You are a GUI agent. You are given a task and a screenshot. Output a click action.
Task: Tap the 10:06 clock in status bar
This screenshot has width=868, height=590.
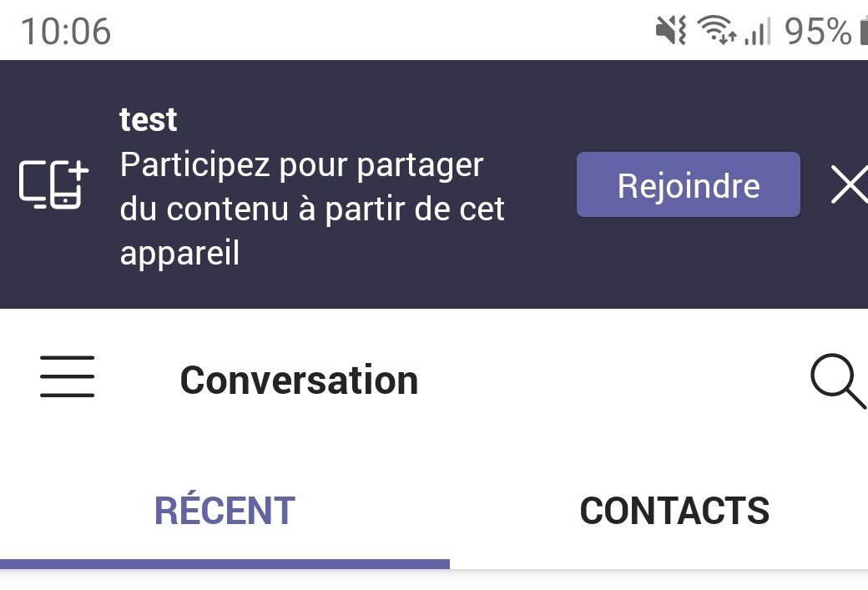pyautogui.click(x=66, y=31)
